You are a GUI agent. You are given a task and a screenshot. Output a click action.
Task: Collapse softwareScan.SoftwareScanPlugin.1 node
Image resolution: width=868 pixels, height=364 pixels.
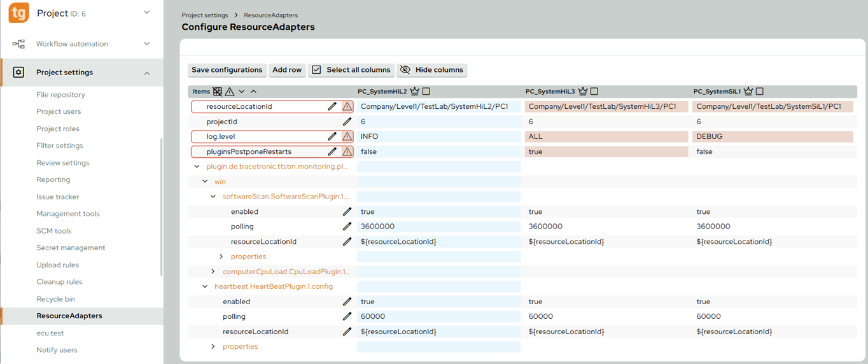[x=213, y=197]
